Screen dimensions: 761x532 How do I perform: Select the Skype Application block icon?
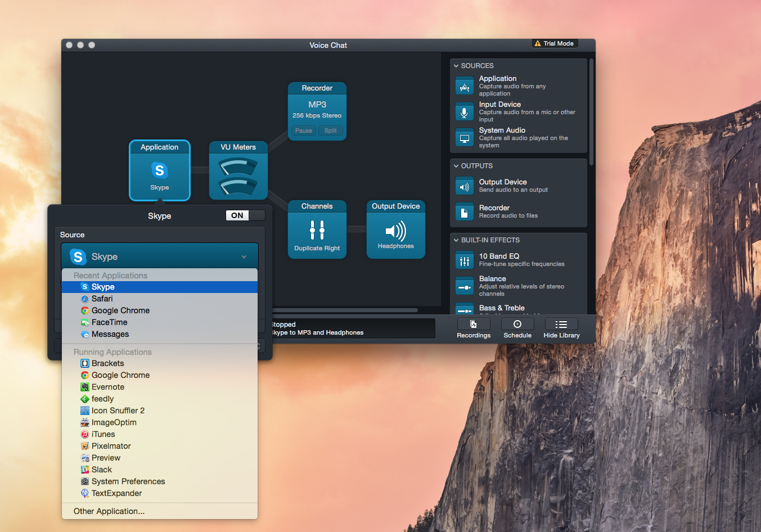coord(160,170)
